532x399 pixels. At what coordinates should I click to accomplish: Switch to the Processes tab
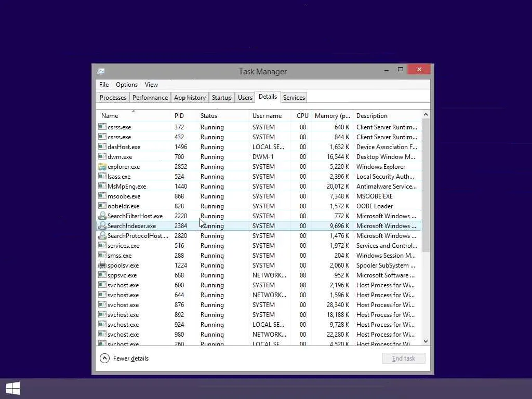pos(113,97)
